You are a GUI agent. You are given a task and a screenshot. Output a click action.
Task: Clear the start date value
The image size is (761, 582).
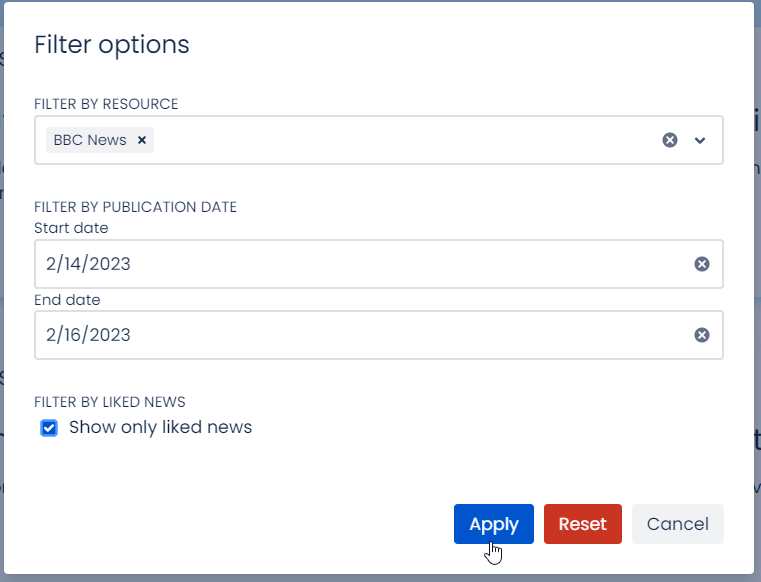point(702,264)
